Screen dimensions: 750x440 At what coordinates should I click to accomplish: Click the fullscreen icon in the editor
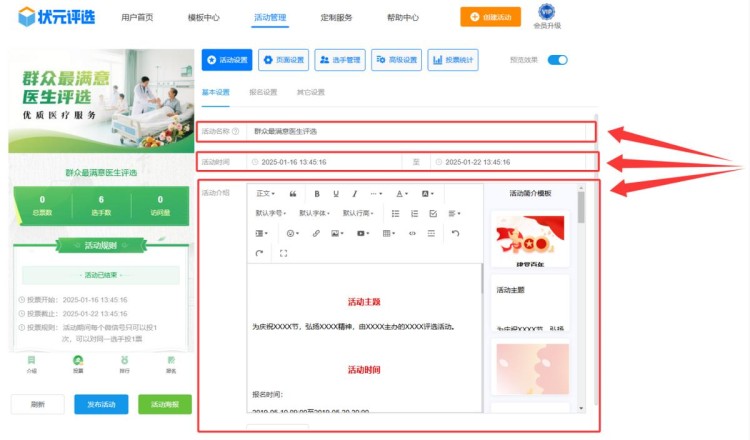click(x=283, y=253)
